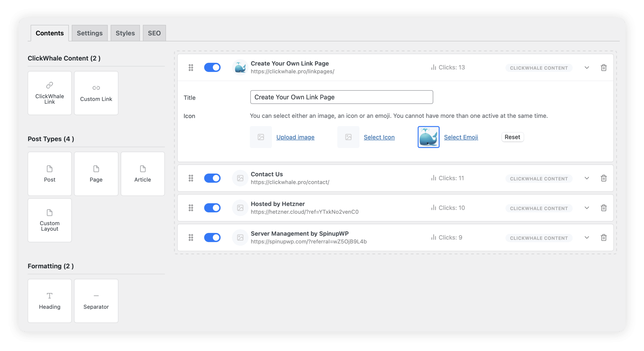Add a Custom Link block
Screen dimensions: 644x351
coord(96,93)
